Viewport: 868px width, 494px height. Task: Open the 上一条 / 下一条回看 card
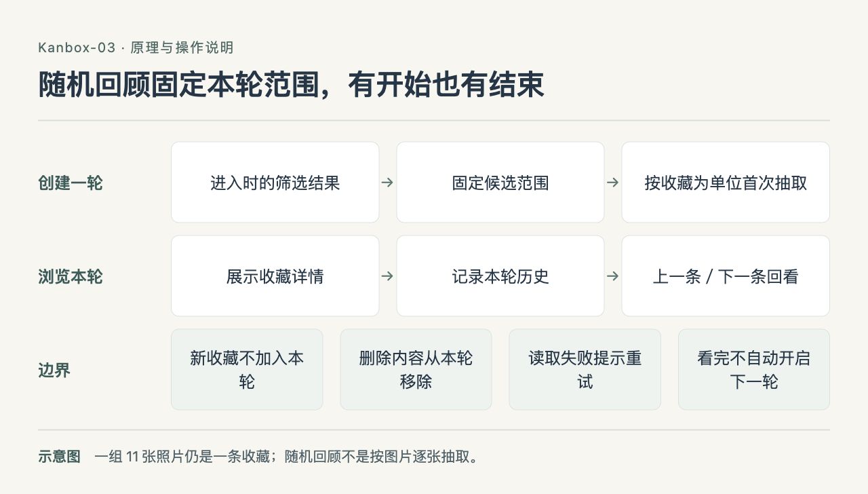click(726, 275)
